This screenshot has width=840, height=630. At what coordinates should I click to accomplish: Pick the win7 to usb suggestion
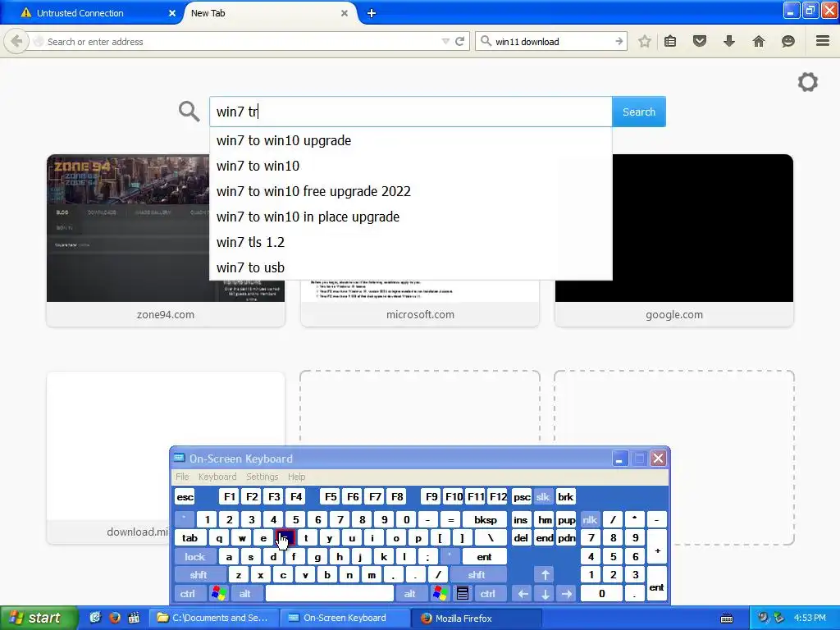[x=410, y=267]
